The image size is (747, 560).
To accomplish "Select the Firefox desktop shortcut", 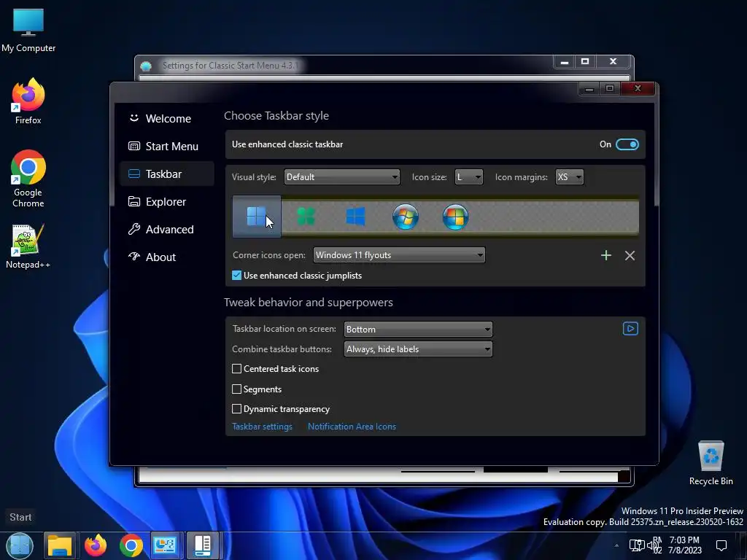I will click(28, 101).
